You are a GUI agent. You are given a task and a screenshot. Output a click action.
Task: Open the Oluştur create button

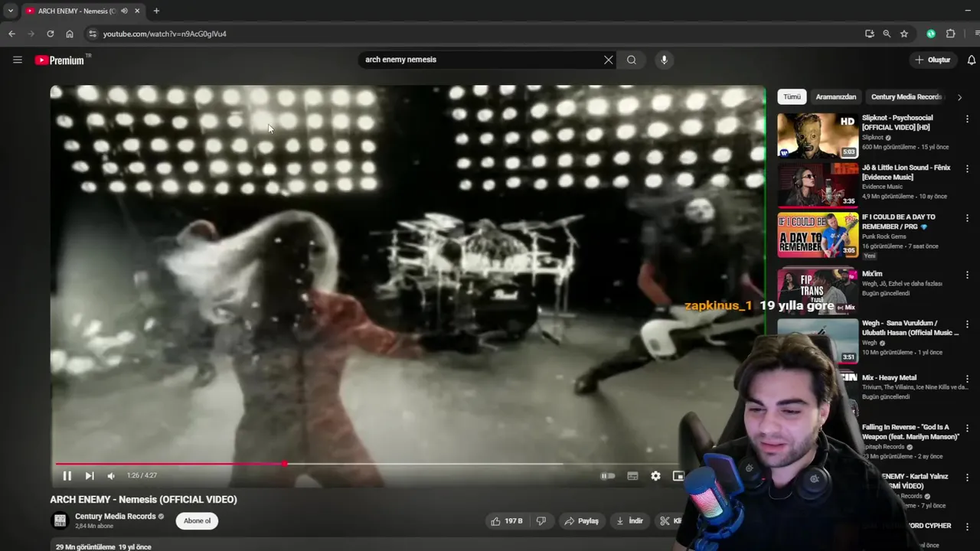[x=933, y=60]
